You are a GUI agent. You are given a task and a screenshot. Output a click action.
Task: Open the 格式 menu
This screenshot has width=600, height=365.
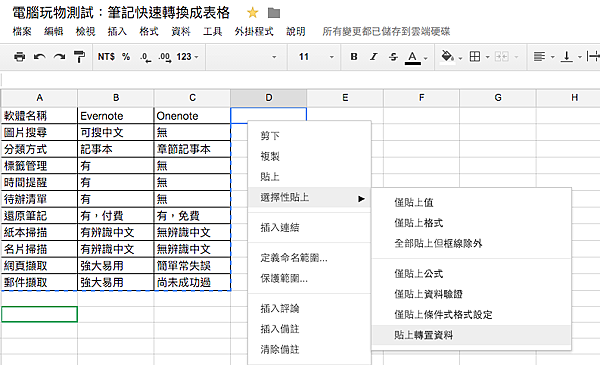149,31
